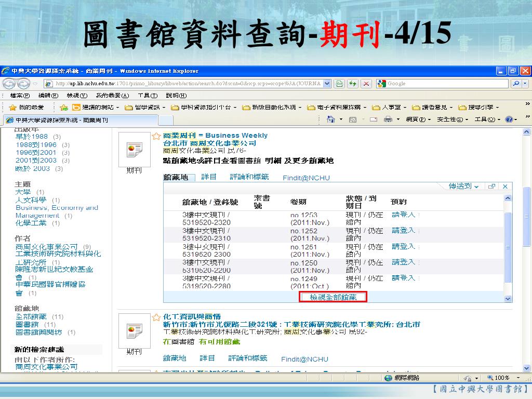Expand the 電子資料庫採購 favorites folder
Viewport: 532px width, 399px height.
click(x=337, y=108)
